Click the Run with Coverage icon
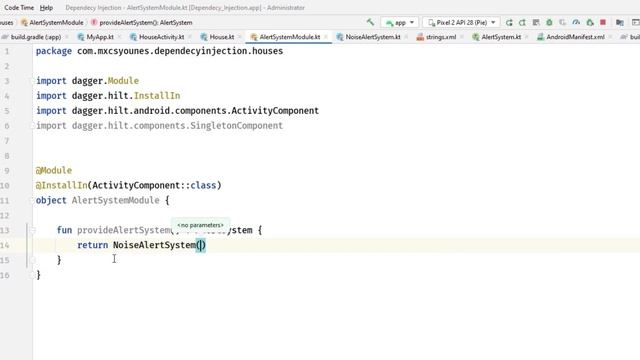The width and height of the screenshot is (640, 360). tap(562, 22)
